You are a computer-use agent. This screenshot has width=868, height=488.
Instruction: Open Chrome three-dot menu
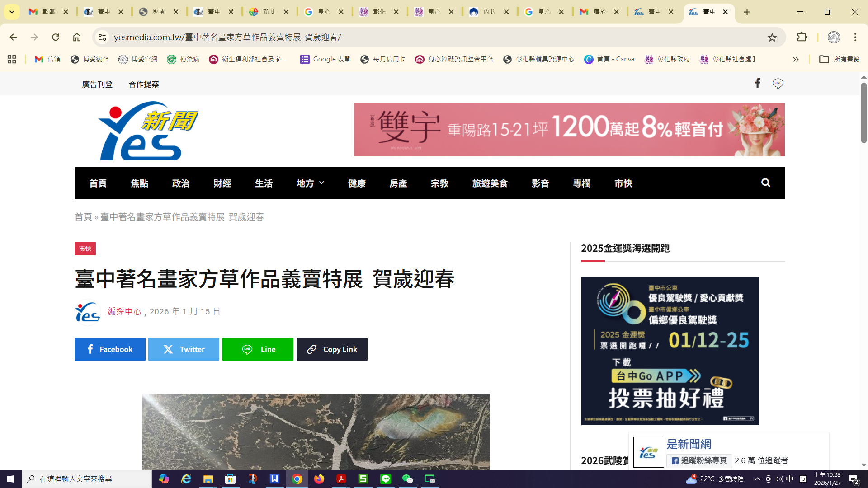pyautogui.click(x=855, y=38)
